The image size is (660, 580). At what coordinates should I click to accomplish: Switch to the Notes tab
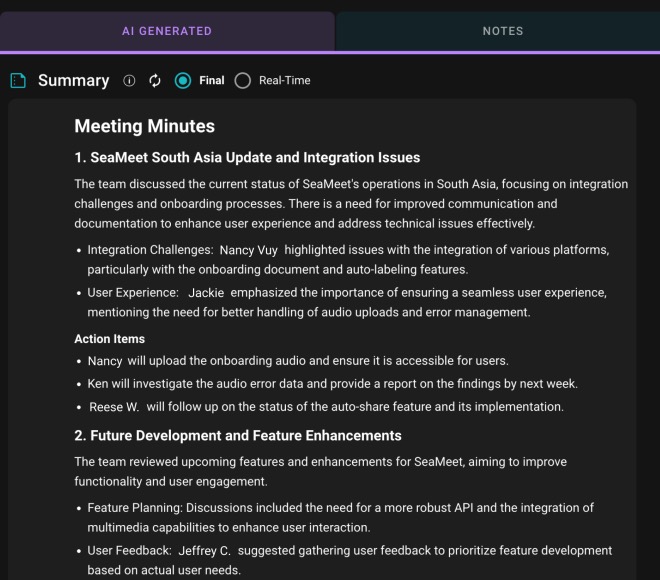[502, 31]
